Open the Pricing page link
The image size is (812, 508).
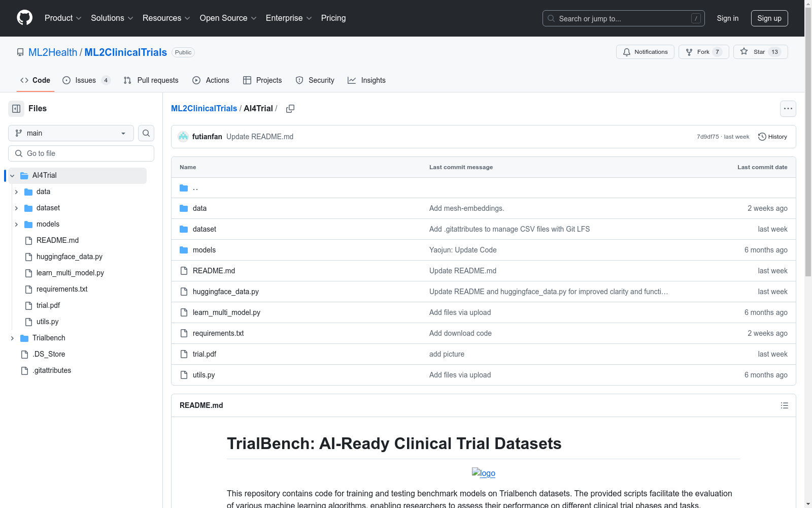333,18
